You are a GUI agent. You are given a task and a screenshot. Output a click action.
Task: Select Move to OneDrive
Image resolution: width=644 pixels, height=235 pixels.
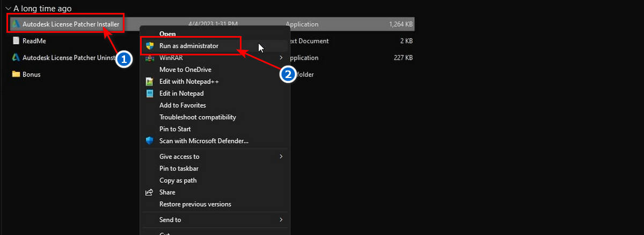185,70
